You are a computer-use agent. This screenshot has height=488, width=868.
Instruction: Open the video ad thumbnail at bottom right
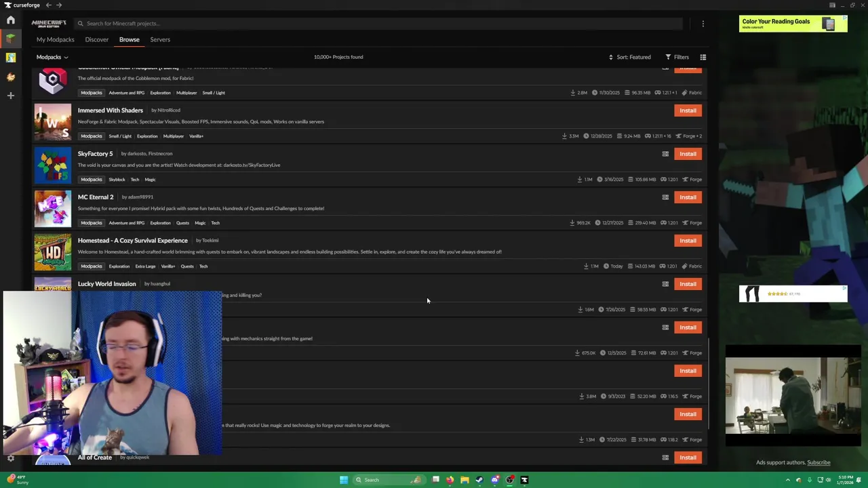point(793,396)
